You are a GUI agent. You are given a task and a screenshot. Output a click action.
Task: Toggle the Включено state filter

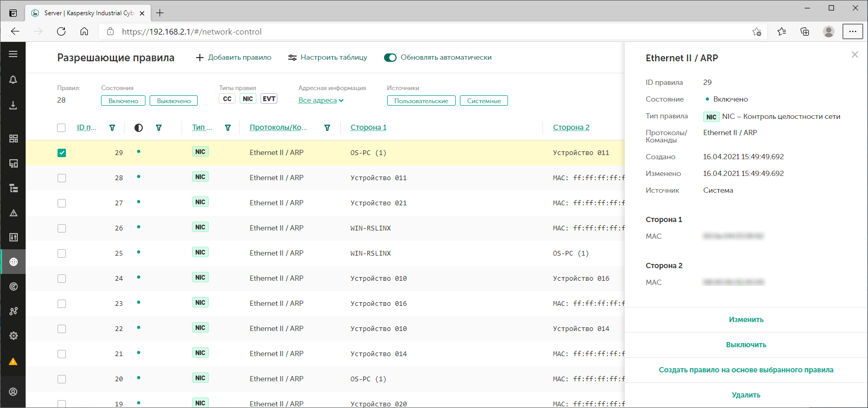(x=123, y=101)
